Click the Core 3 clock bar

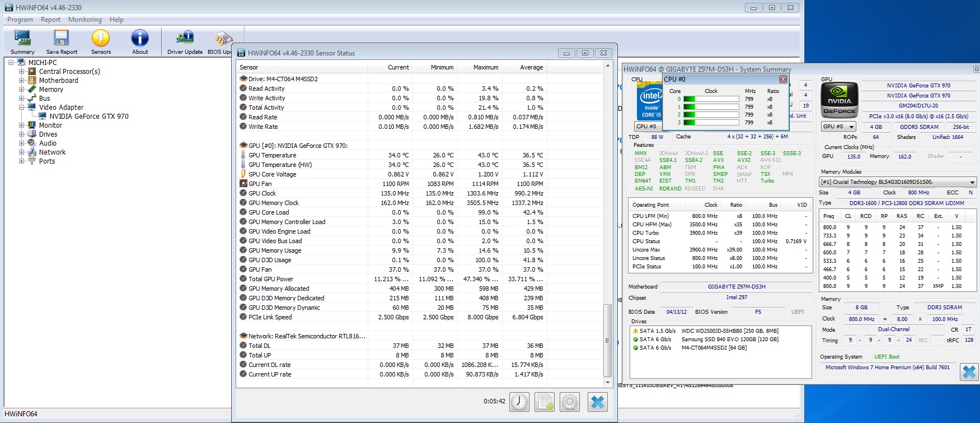coord(711,123)
